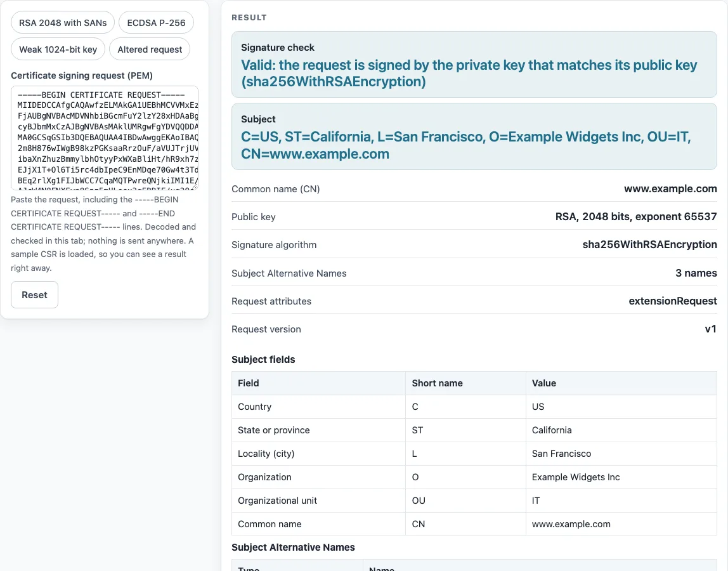Click the RESULT panel heading

coord(249,18)
